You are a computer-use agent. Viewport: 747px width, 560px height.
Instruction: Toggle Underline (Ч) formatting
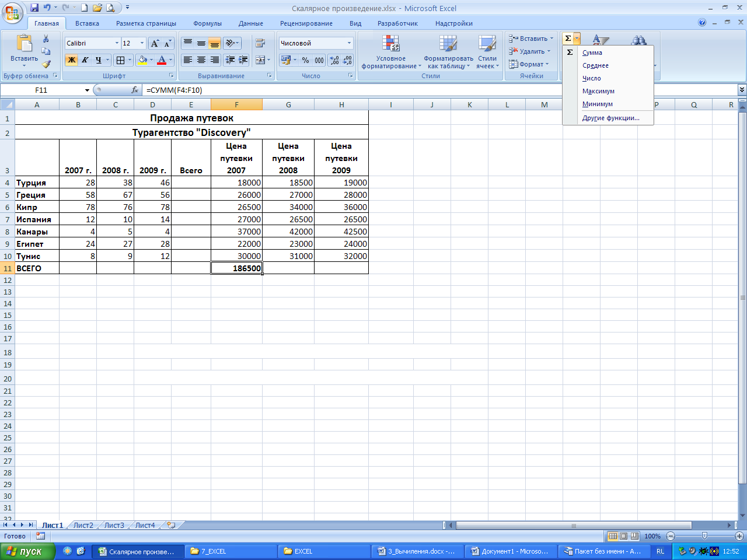98,60
